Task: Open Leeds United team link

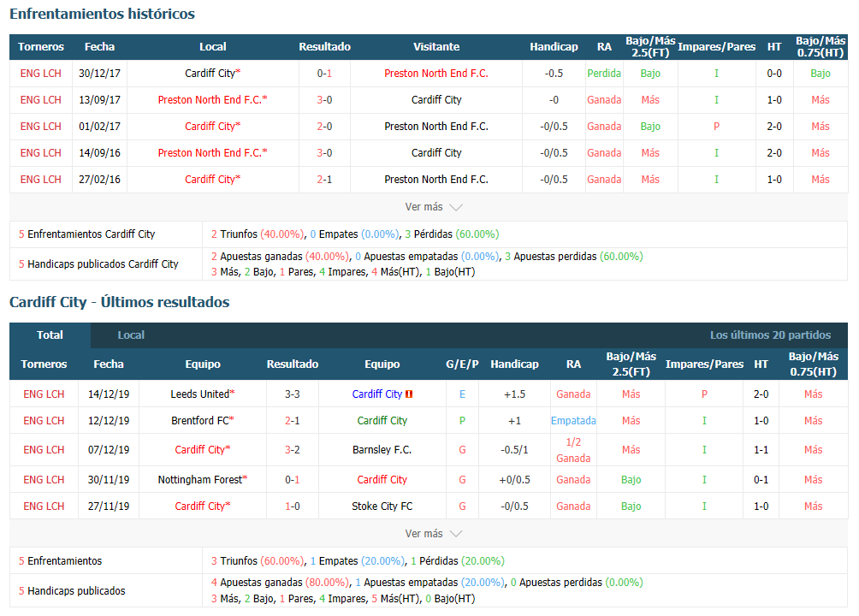Action: coord(202,394)
